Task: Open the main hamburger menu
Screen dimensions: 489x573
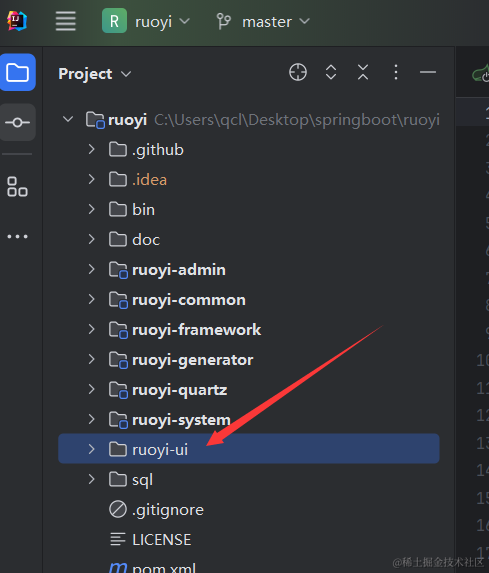Action: pyautogui.click(x=66, y=21)
